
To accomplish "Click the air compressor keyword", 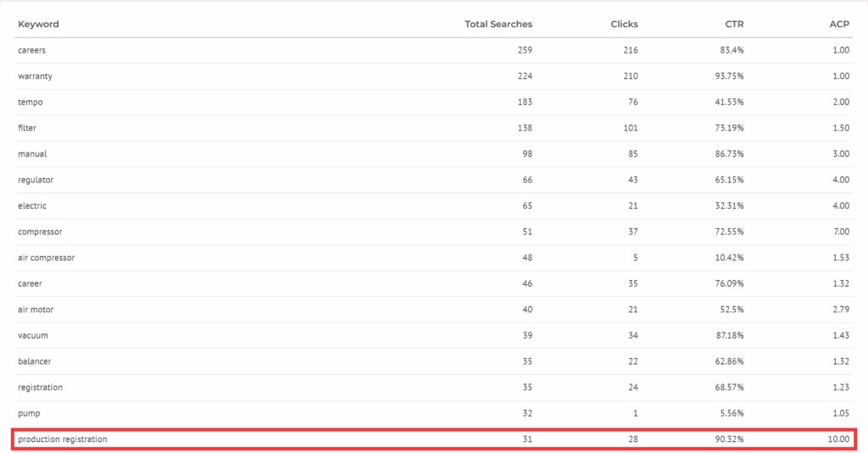I will (46, 258).
